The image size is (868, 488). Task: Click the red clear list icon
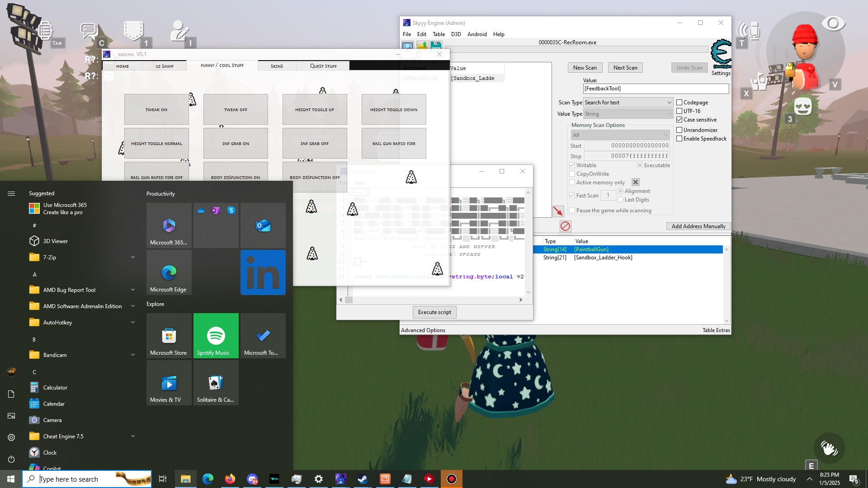(565, 226)
